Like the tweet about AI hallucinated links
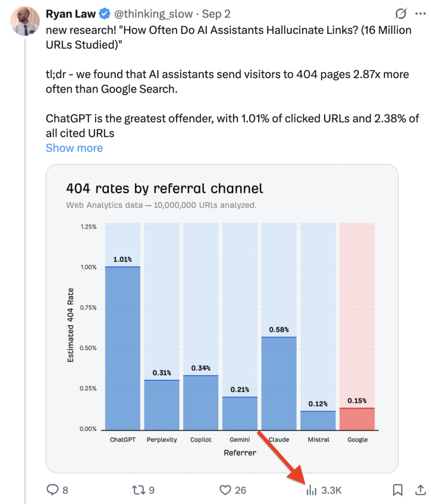Viewport: 431px width, 504px height. (x=226, y=490)
